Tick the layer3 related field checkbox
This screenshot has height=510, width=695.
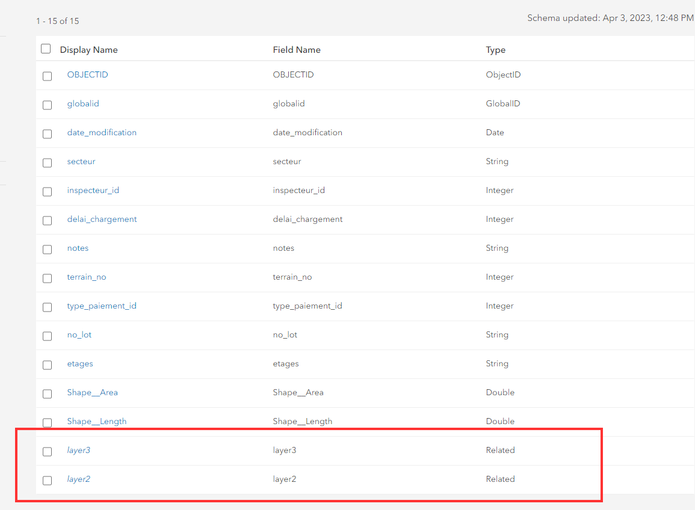[x=47, y=452]
